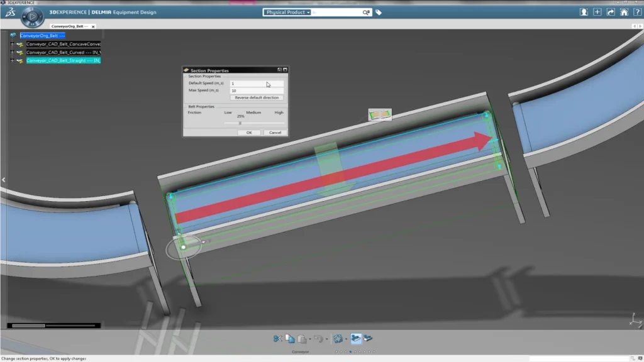Expand Conveyor_CAD_Belt_Straight tree node

12,61
